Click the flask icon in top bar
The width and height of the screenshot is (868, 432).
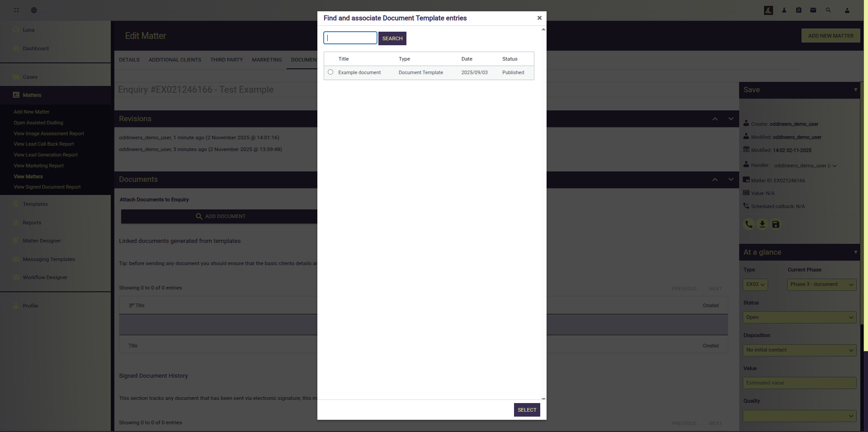[x=784, y=10]
